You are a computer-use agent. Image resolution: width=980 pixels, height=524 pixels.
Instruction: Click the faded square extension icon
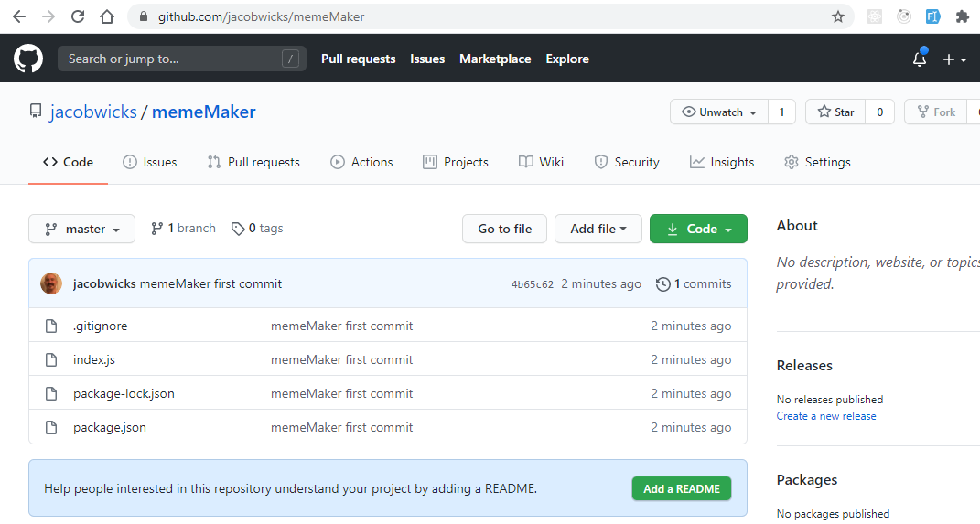pyautogui.click(x=875, y=16)
